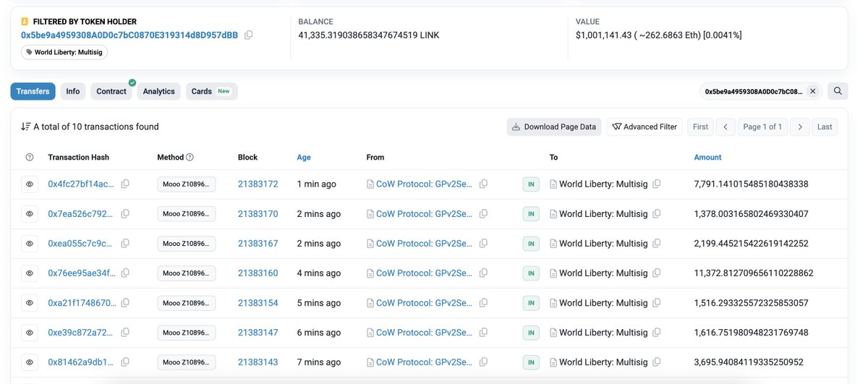Go to previous page with the left chevron
The width and height of the screenshot is (868, 384).
(726, 127)
